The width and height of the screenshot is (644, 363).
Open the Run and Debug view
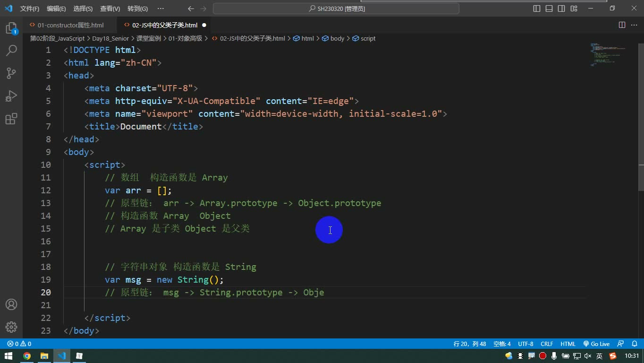click(x=11, y=96)
